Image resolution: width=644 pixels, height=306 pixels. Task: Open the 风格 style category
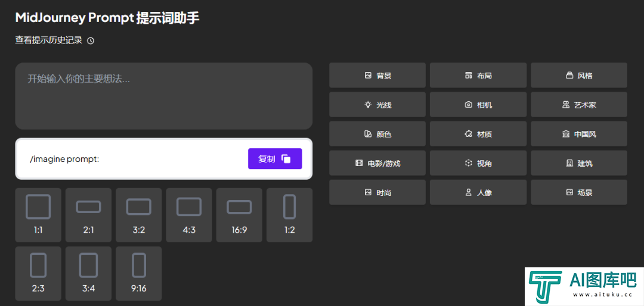coord(579,76)
